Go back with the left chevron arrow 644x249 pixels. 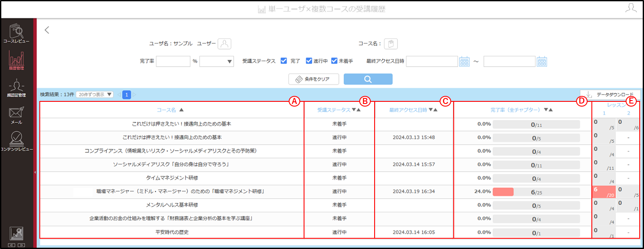pos(47,30)
